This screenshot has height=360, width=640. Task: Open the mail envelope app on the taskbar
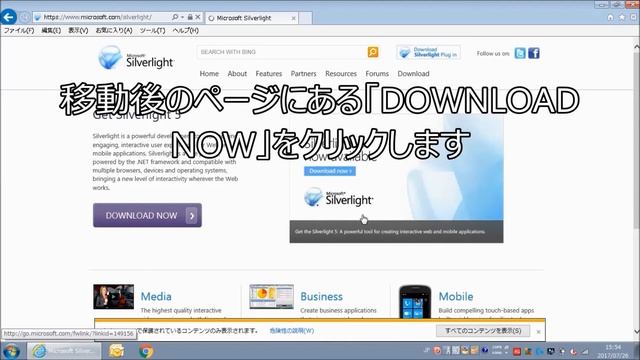tap(116, 351)
